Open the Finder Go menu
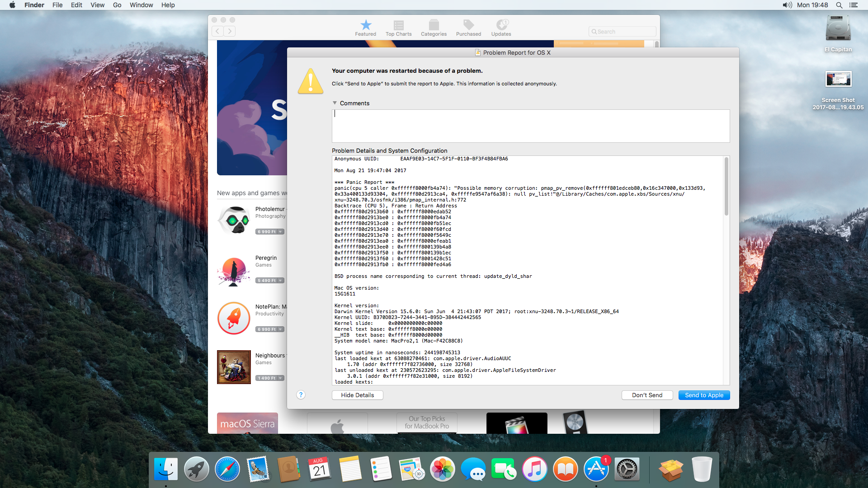This screenshot has height=488, width=868. (x=117, y=5)
